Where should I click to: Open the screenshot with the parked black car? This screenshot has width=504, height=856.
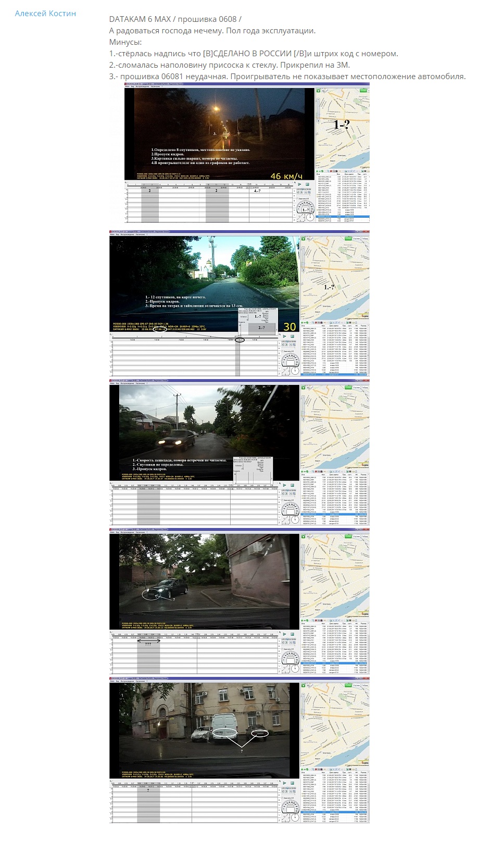click(240, 601)
